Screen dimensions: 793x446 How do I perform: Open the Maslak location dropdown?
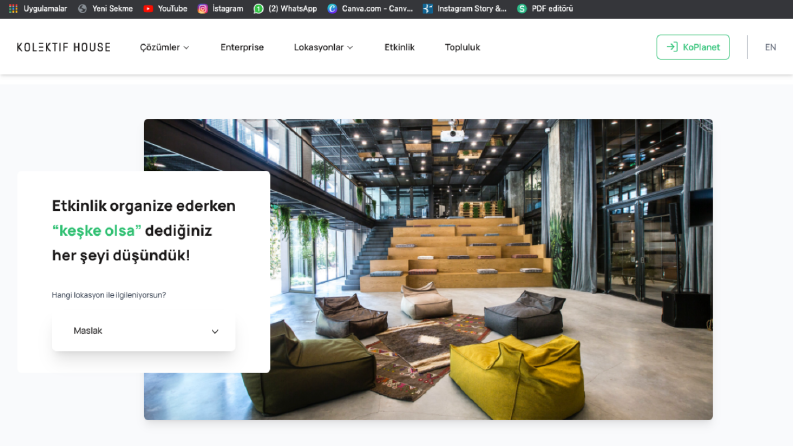144,331
